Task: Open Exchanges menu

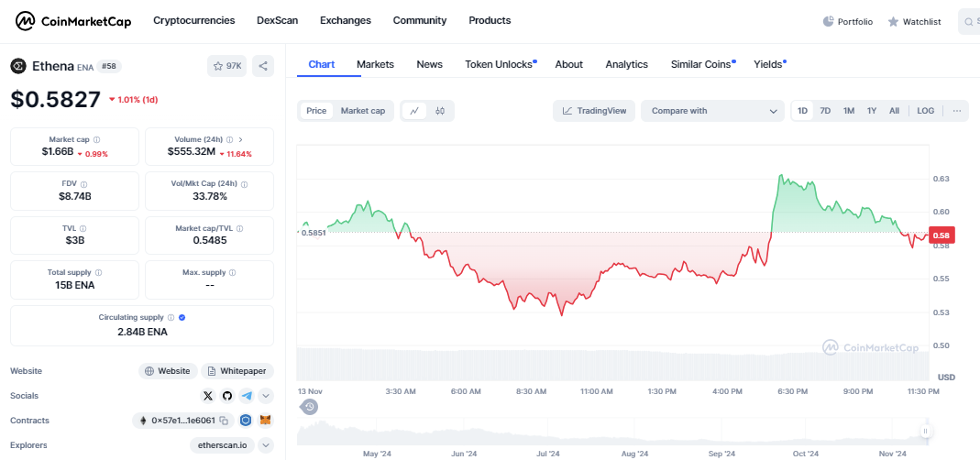Action: (x=346, y=21)
